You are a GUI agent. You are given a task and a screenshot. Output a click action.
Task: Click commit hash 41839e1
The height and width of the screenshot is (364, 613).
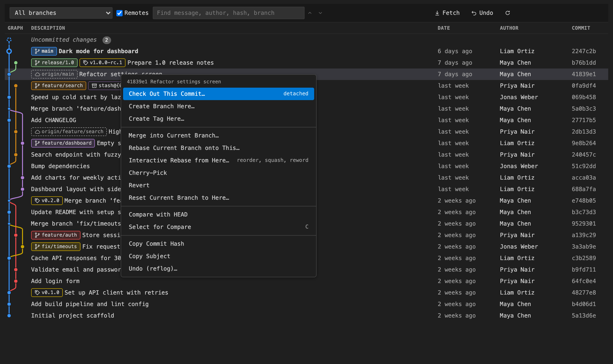(x=584, y=74)
